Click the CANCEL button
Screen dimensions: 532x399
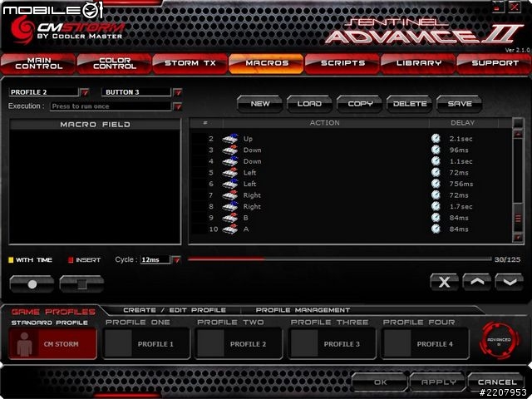(496, 382)
